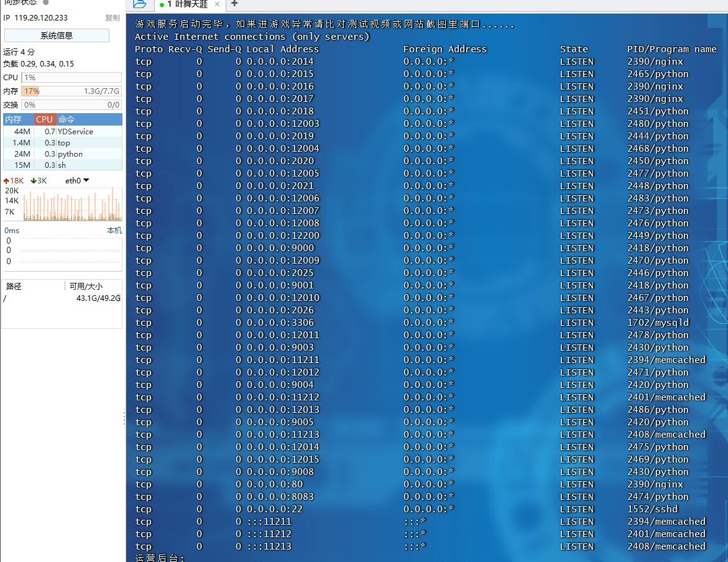Sort processes by the CPU column

point(45,119)
